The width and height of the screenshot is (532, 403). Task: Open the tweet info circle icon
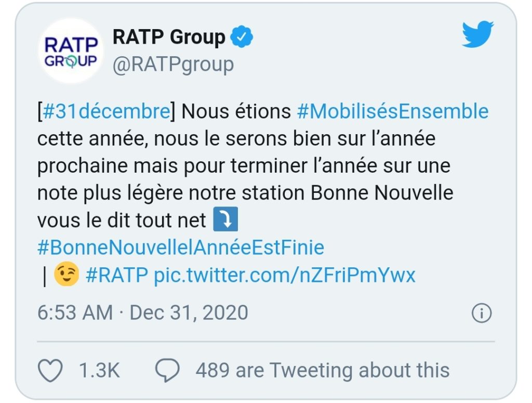pyautogui.click(x=481, y=313)
